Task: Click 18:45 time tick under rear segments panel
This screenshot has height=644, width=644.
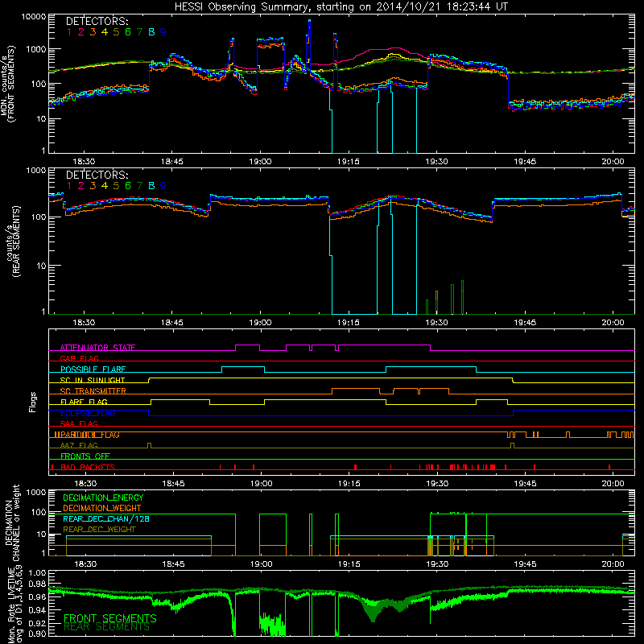Action: (x=171, y=323)
